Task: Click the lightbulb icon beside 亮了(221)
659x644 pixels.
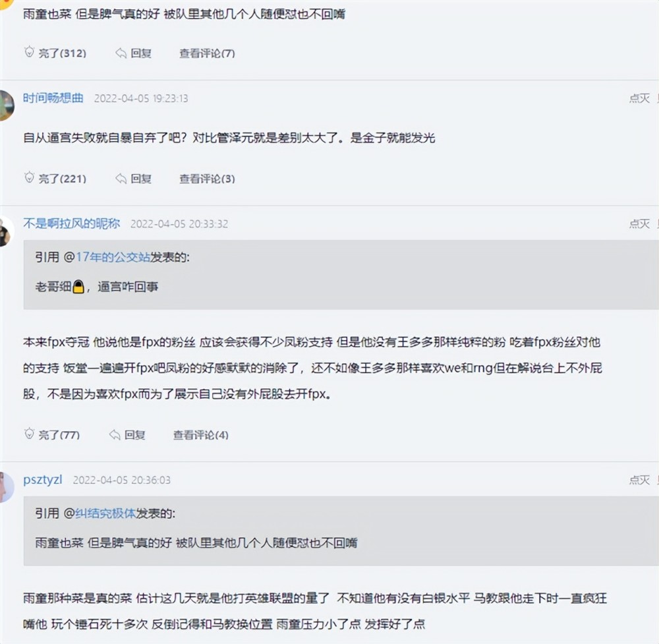Action: (29, 178)
